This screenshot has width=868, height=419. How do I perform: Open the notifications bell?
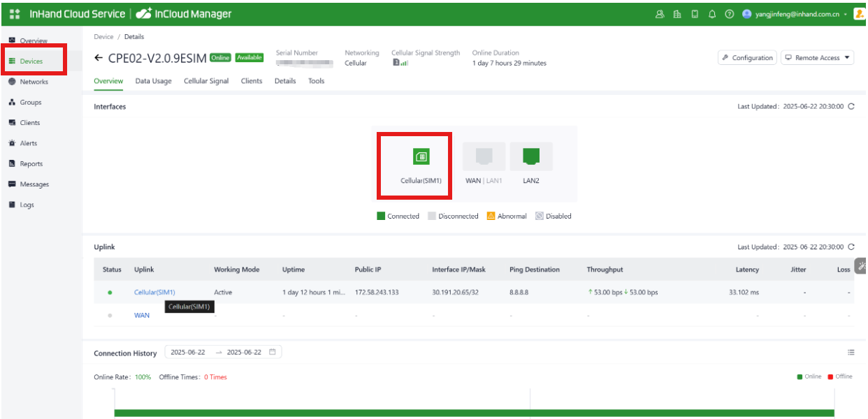(x=712, y=14)
